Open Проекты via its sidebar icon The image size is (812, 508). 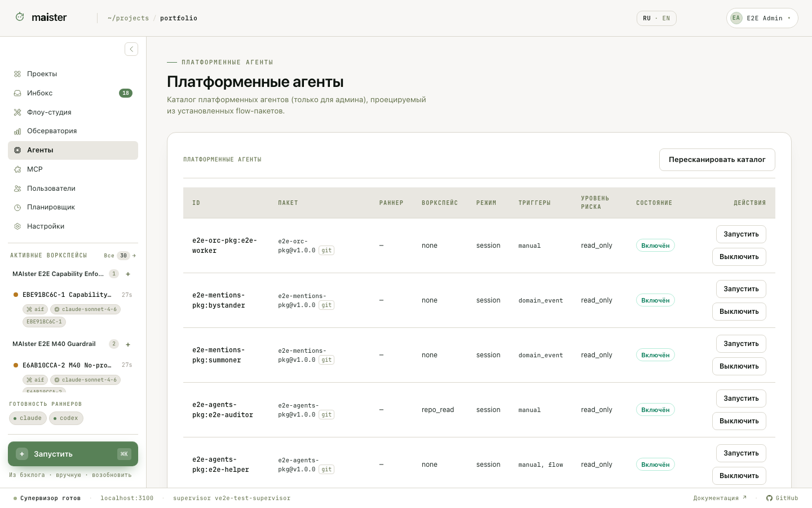(17, 74)
